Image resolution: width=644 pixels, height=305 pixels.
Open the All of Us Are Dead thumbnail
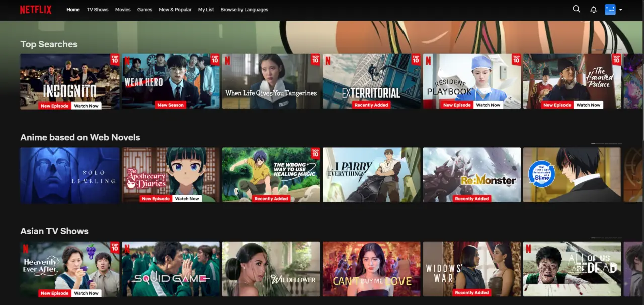[x=572, y=269]
